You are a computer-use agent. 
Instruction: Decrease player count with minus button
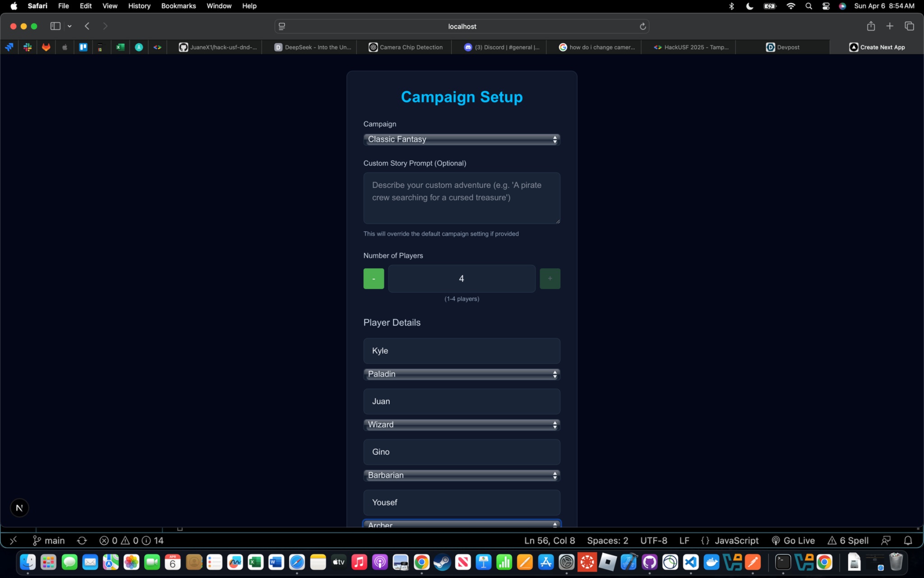pos(374,279)
